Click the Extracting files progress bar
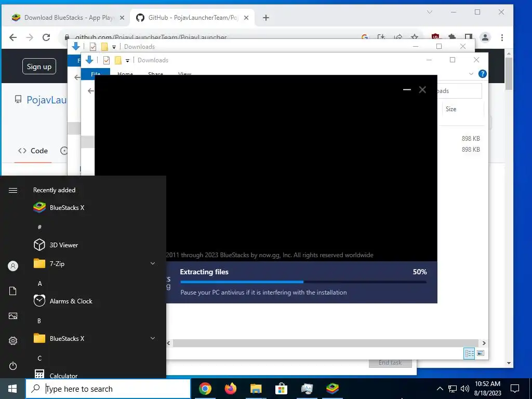This screenshot has height=399, width=532. pyautogui.click(x=303, y=282)
